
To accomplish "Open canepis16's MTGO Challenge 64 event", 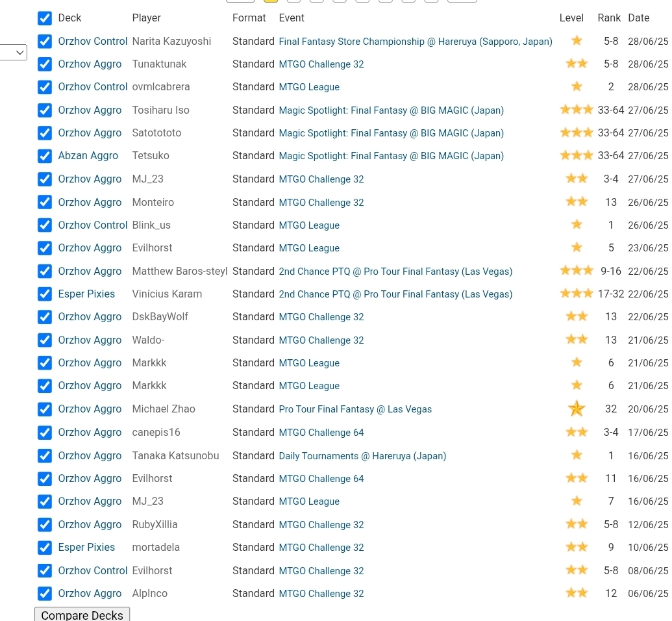I will [321, 433].
